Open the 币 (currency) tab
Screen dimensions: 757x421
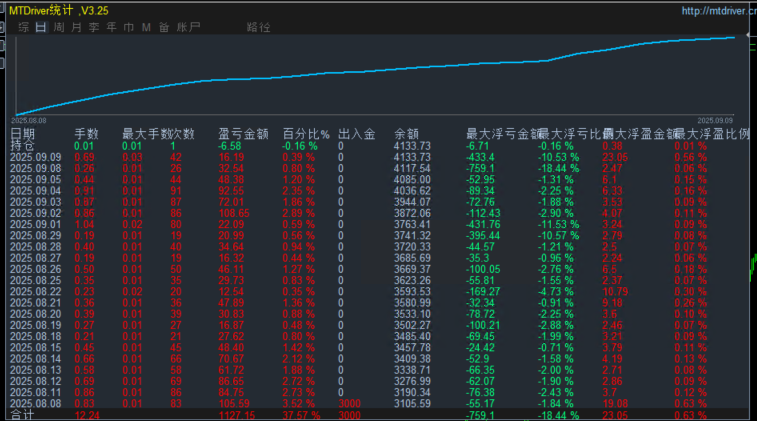pyautogui.click(x=128, y=27)
